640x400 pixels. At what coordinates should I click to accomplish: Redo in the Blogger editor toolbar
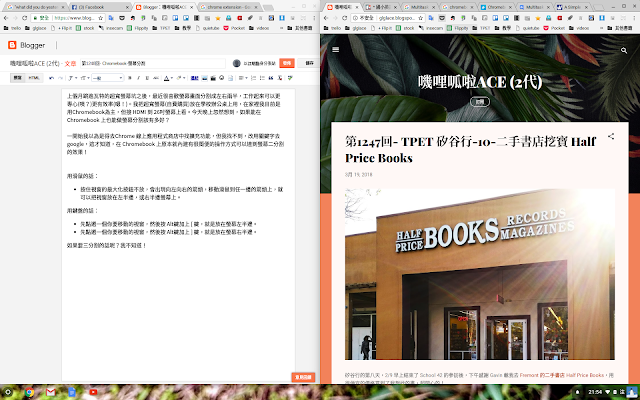tap(60, 78)
